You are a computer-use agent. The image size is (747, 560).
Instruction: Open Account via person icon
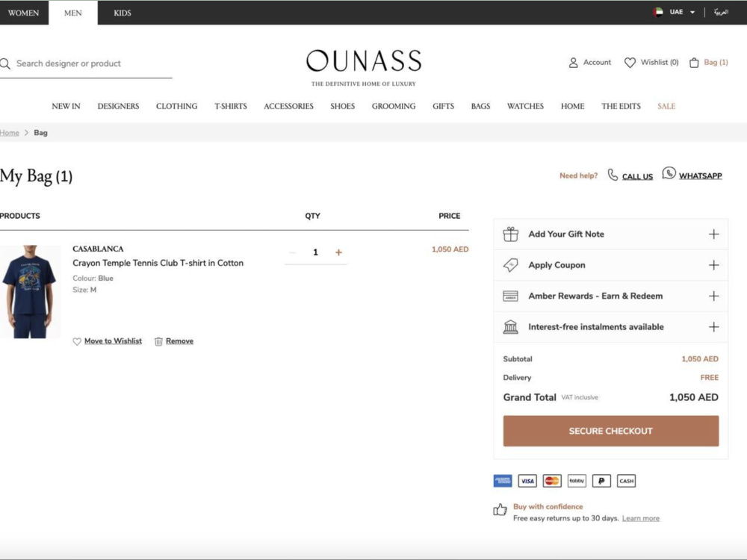(x=573, y=63)
